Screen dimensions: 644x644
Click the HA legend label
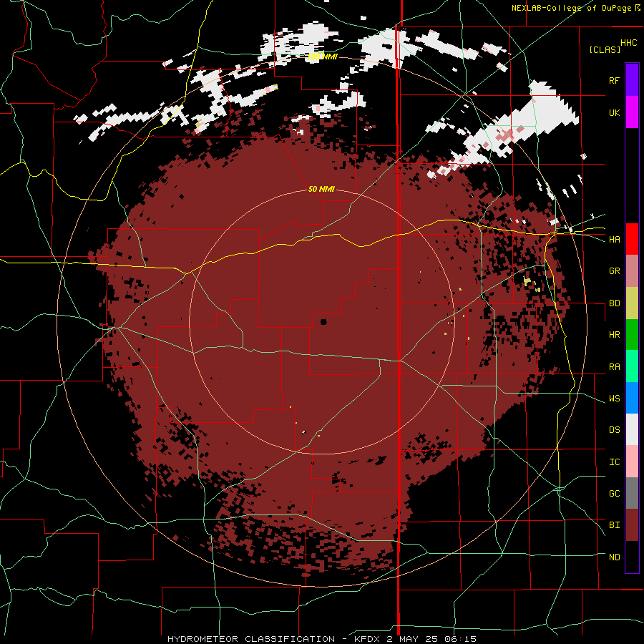[x=614, y=239]
